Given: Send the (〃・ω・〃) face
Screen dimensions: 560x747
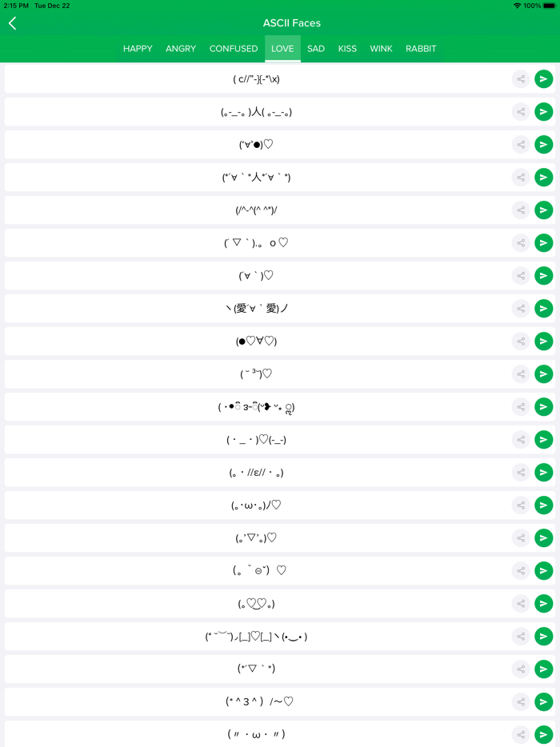Looking at the screenshot, I should click(x=544, y=734).
